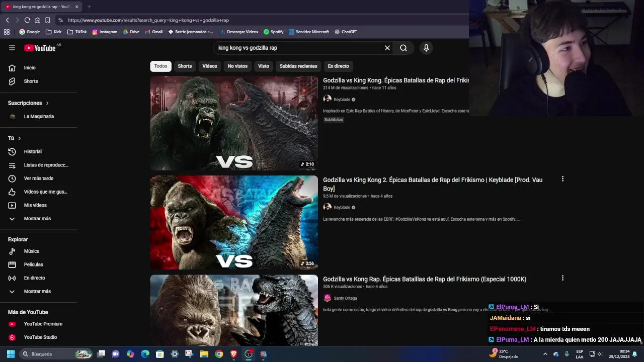Start voice search with the microphone
The height and width of the screenshot is (362, 644).
coord(426,48)
